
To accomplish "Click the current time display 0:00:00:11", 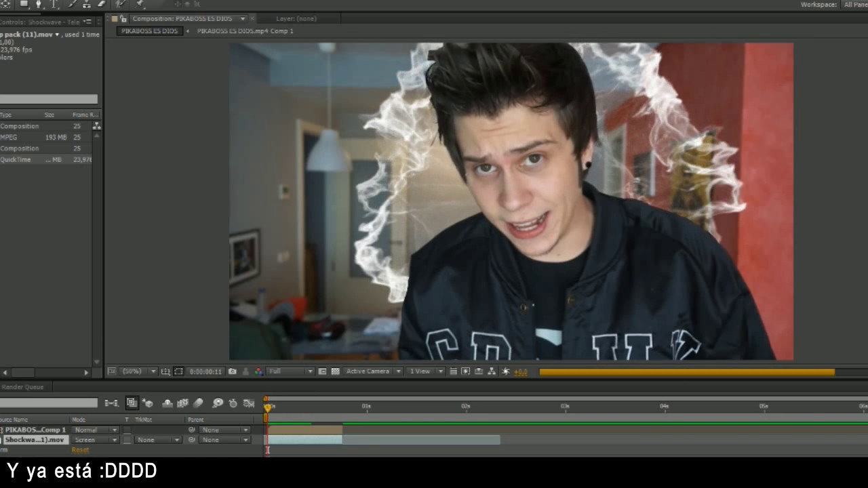I will click(205, 371).
